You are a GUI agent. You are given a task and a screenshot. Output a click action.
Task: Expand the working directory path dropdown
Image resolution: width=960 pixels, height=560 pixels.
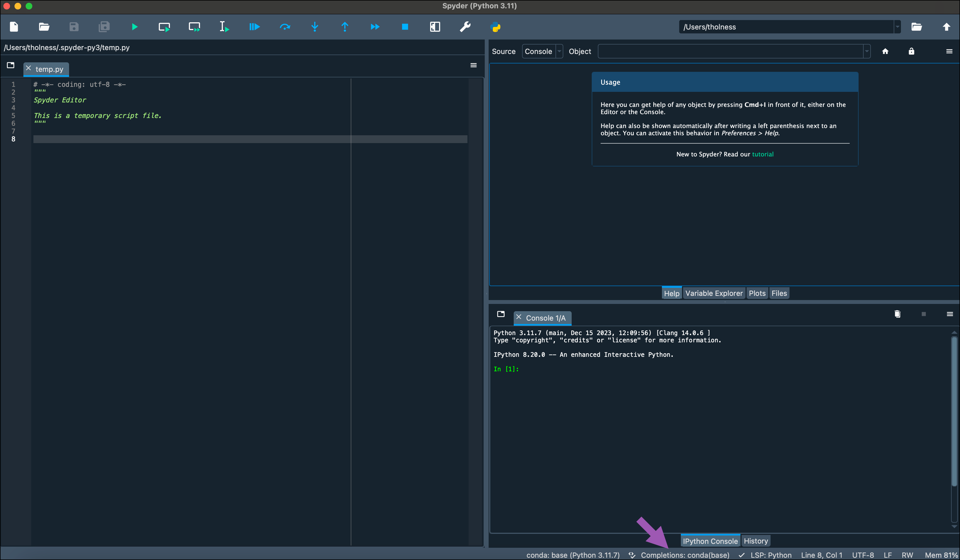click(897, 27)
